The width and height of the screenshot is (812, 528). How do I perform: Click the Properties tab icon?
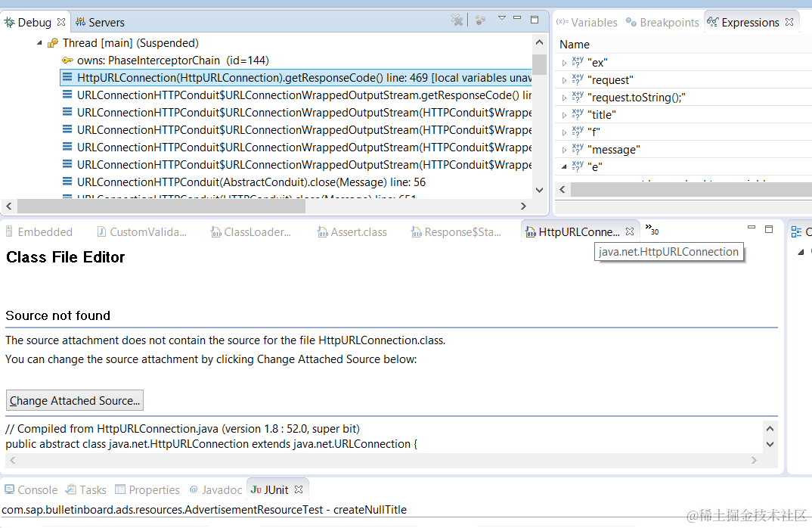point(120,489)
